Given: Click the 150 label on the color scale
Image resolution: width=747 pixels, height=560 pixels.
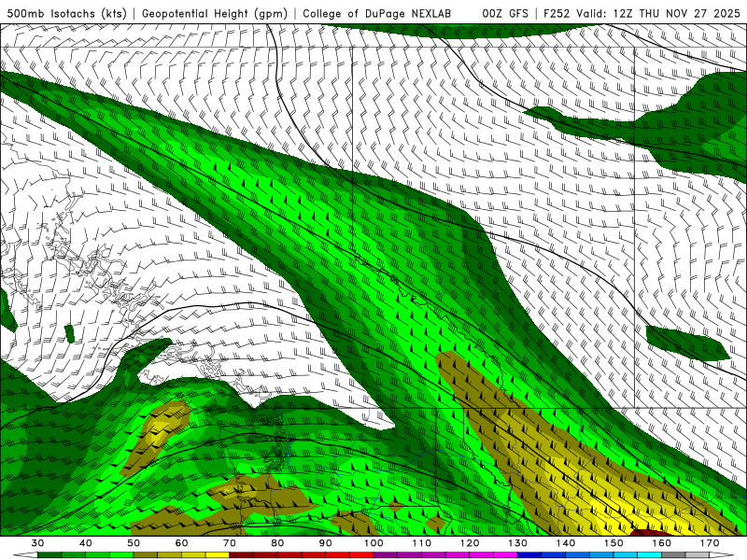Looking at the screenshot, I should tap(614, 543).
